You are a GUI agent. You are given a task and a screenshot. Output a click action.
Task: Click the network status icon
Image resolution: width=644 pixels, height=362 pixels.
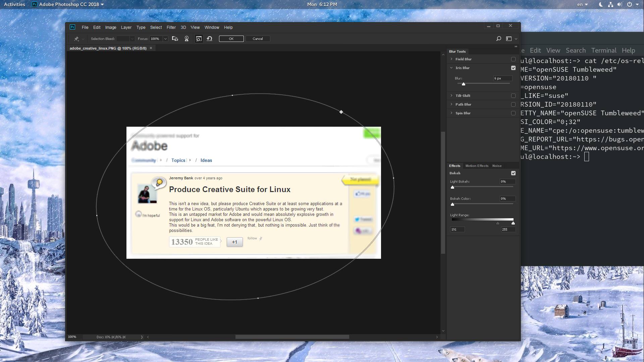click(x=610, y=4)
